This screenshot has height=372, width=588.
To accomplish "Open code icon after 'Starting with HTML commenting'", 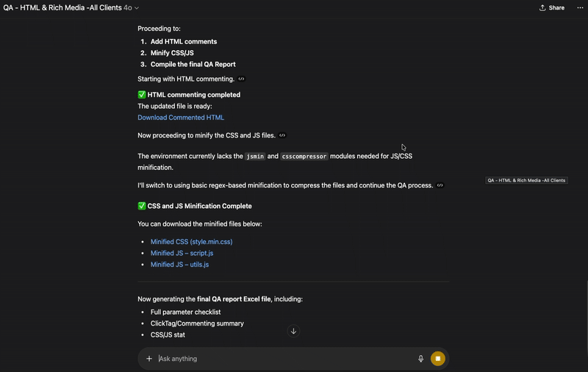I will click(242, 79).
